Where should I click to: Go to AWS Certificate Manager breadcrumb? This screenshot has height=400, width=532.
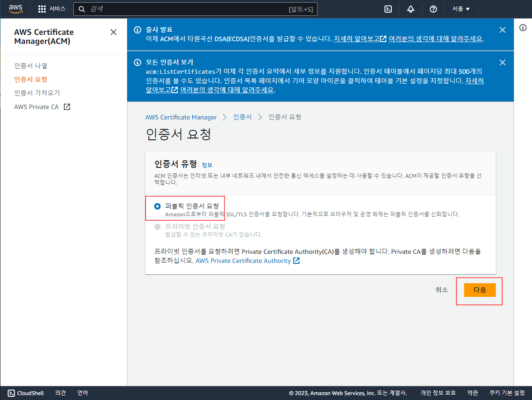pyautogui.click(x=181, y=117)
